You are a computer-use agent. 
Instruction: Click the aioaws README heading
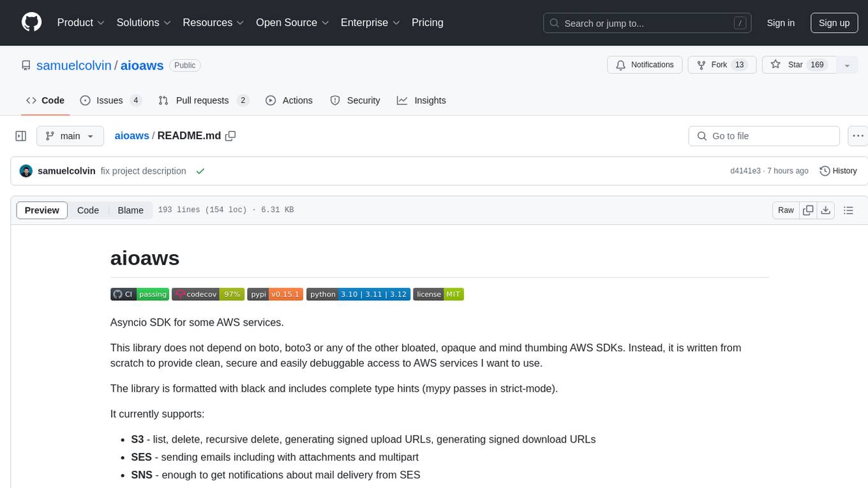tap(145, 258)
